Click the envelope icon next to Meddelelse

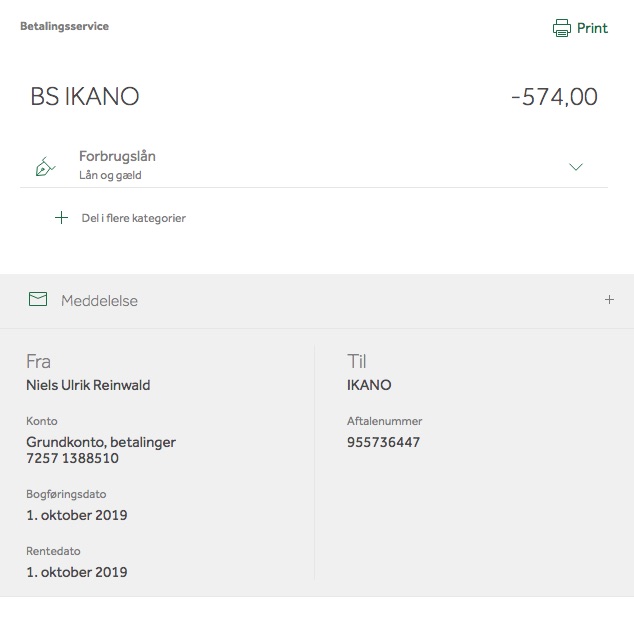click(x=38, y=299)
